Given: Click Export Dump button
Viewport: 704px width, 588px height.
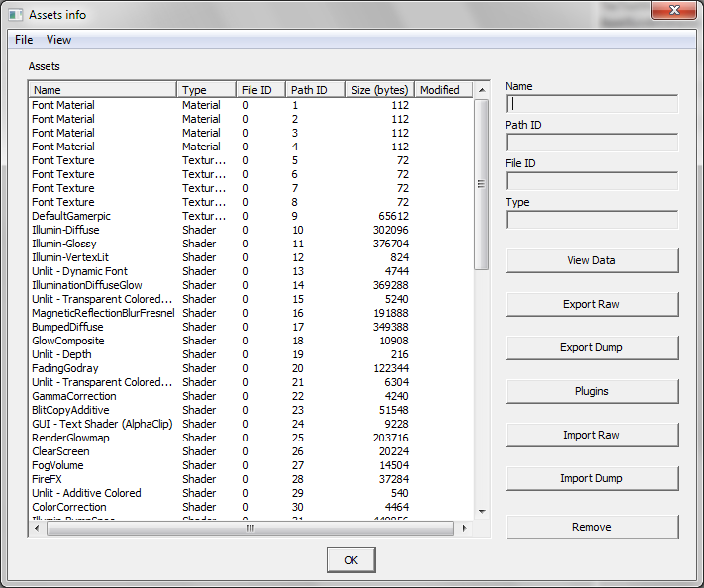Looking at the screenshot, I should click(x=591, y=347).
